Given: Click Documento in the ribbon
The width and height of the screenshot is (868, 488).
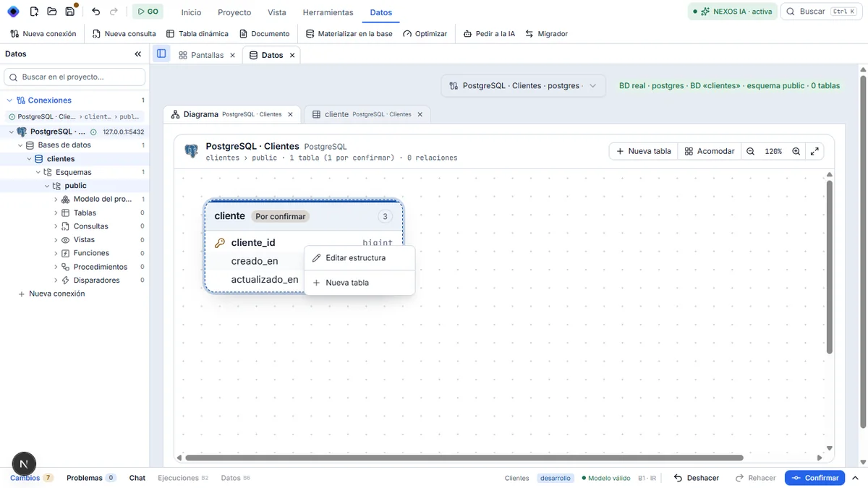Looking at the screenshot, I should pyautogui.click(x=264, y=34).
